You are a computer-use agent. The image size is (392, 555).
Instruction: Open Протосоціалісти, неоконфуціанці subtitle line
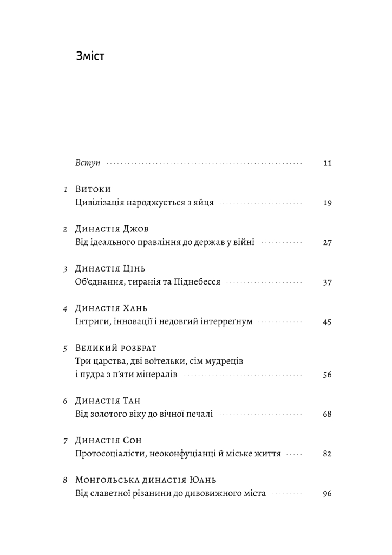pyautogui.click(x=178, y=454)
